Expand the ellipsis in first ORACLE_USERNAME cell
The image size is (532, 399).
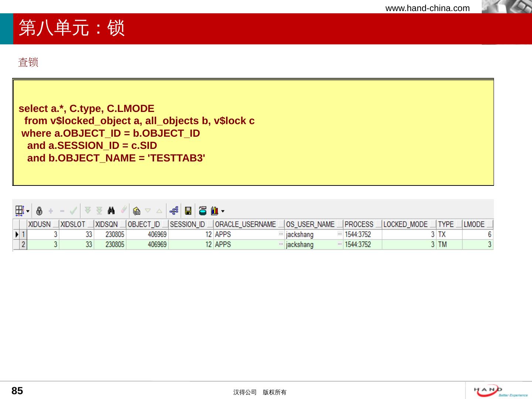tap(281, 234)
